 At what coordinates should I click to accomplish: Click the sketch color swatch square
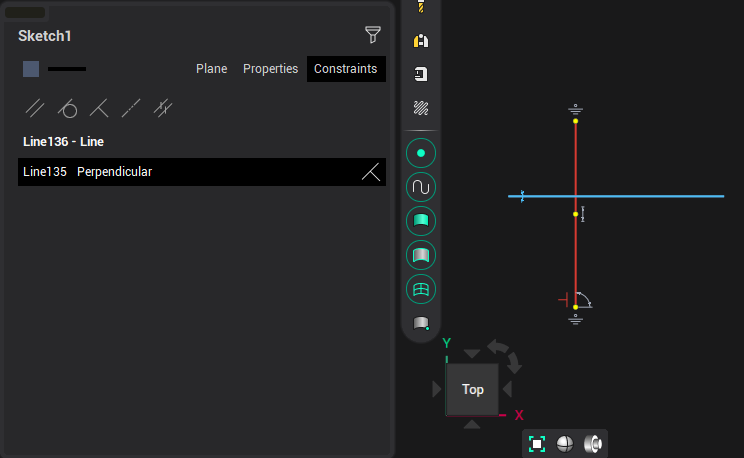click(x=31, y=69)
